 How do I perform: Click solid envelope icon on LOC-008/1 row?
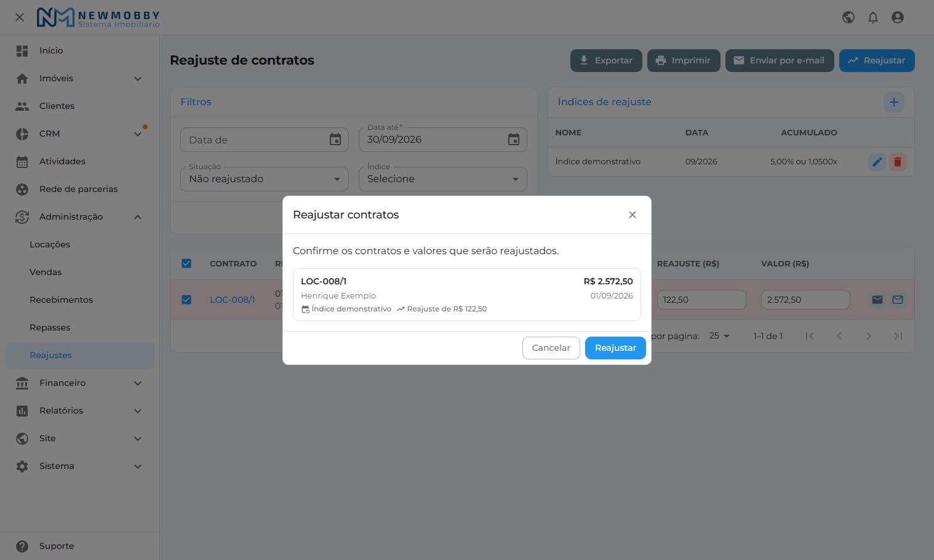click(877, 300)
